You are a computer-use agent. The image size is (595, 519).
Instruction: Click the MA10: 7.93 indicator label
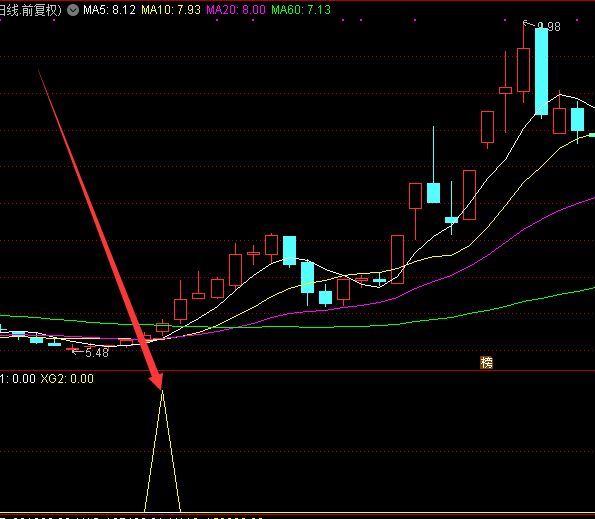point(171,9)
